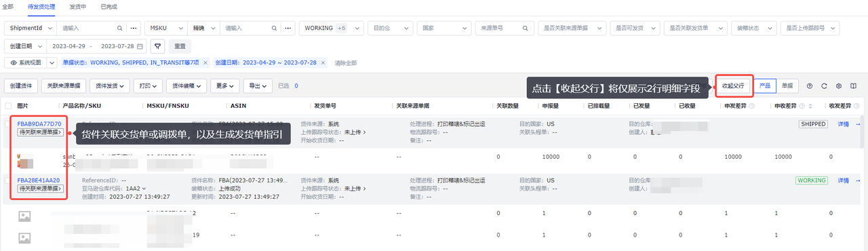Viewport: 868px width, 251px height.
Task: Click 待关联来源单据 under FBAB9DA77D70
Action: (x=40, y=132)
